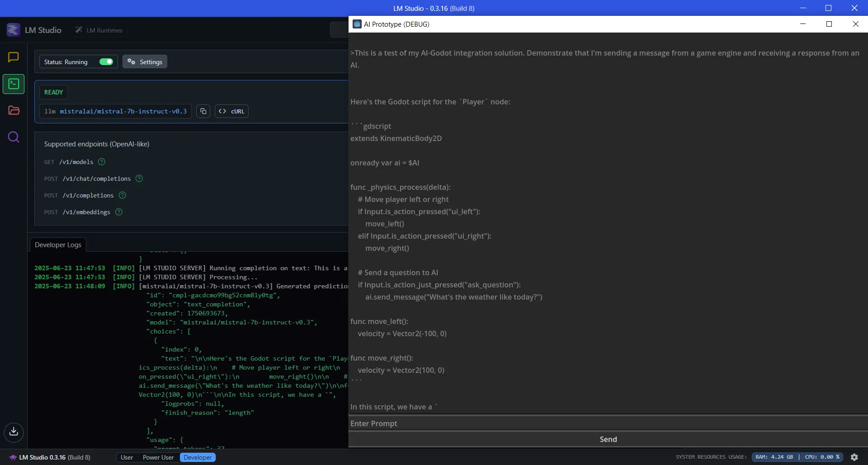Click the cURL button for the model

231,111
